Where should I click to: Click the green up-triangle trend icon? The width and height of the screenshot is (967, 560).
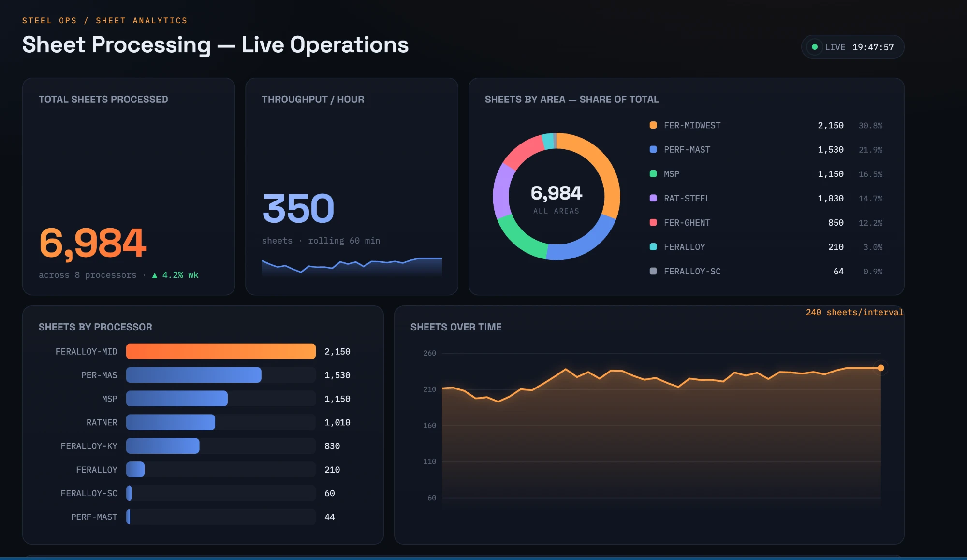[x=155, y=275]
